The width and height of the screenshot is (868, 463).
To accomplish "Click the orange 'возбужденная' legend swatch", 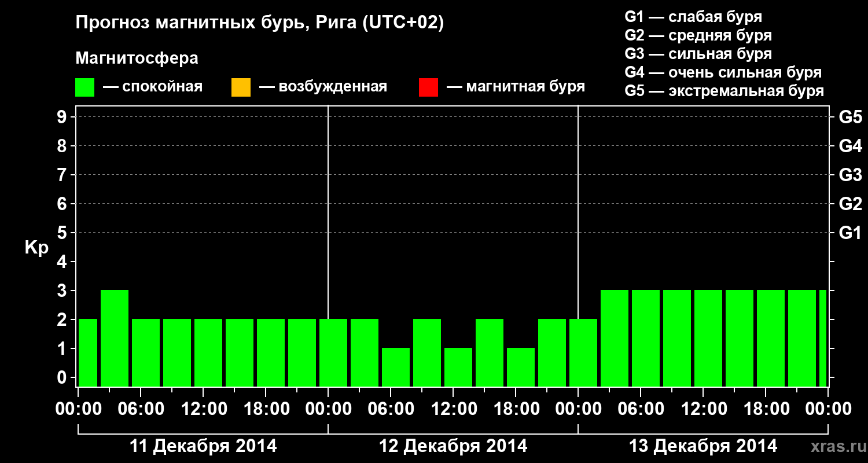I will (241, 87).
